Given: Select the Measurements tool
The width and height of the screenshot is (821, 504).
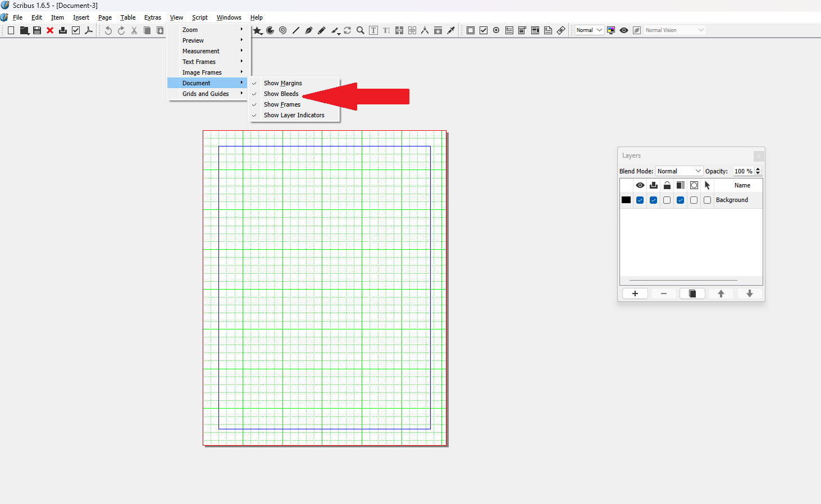Looking at the screenshot, I should pyautogui.click(x=425, y=30).
